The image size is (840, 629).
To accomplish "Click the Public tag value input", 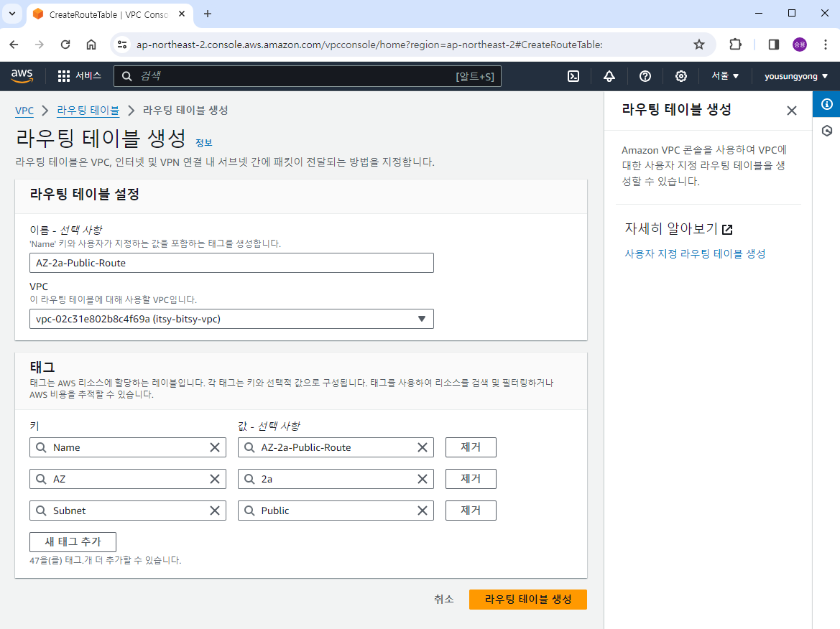I will coord(336,511).
